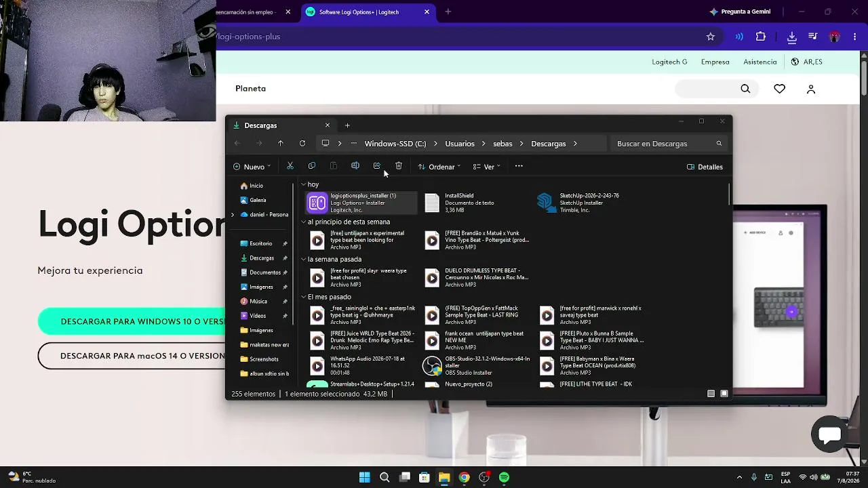Open Google Chrome from the taskbar
Viewport: 868px width, 488px height.
[x=464, y=477]
